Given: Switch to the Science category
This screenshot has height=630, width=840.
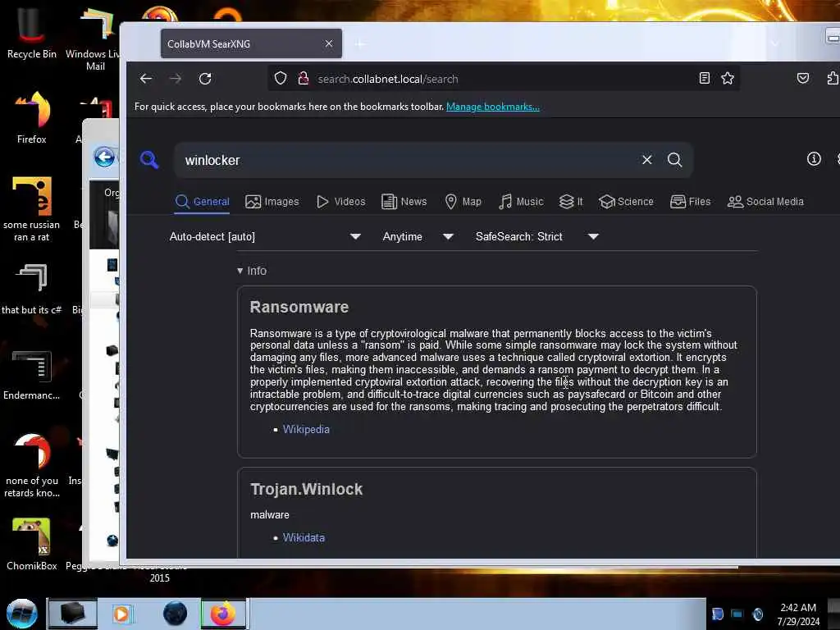Looking at the screenshot, I should coord(626,202).
